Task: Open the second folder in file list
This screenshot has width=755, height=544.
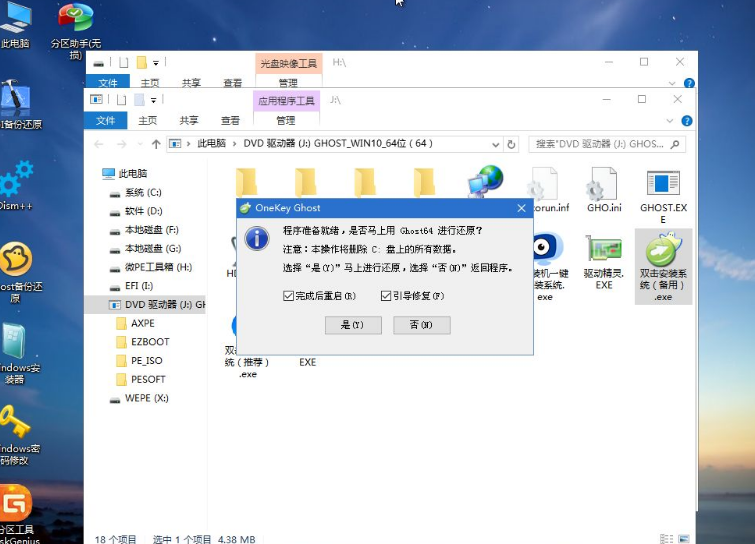Action: click(x=306, y=182)
